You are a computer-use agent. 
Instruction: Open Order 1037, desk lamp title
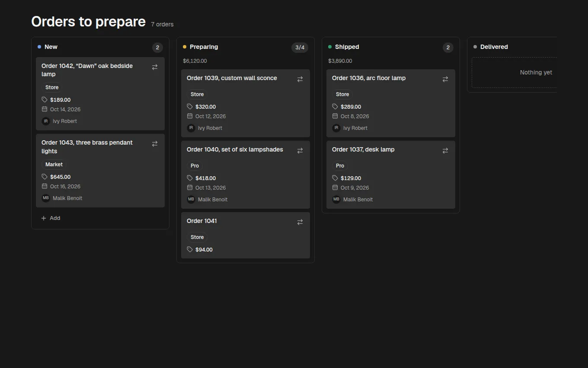(x=363, y=149)
